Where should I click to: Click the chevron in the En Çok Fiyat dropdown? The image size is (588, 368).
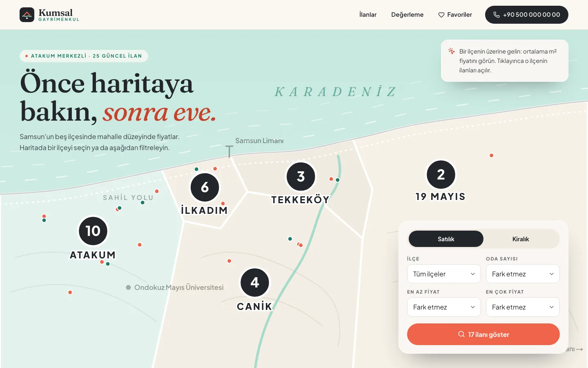pos(552,307)
